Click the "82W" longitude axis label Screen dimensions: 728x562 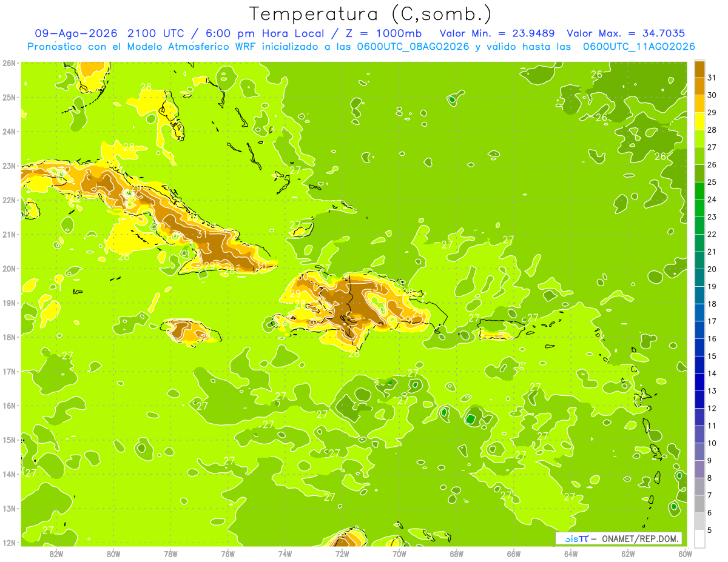56,554
